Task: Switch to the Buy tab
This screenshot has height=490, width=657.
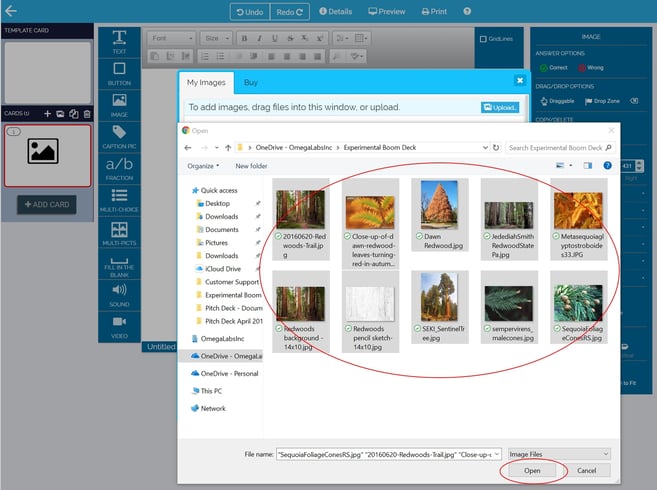Action: click(x=251, y=83)
